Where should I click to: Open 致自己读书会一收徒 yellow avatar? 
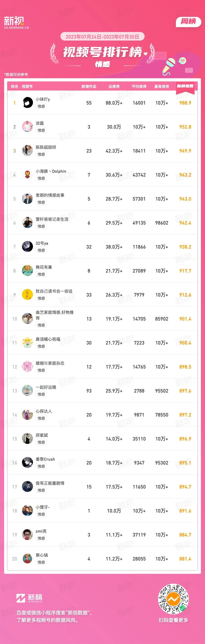(x=27, y=295)
